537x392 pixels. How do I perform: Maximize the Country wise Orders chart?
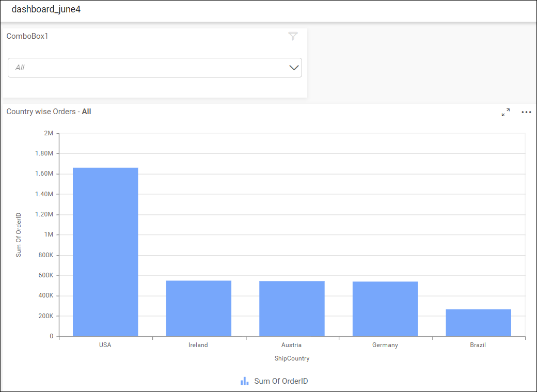tap(506, 112)
